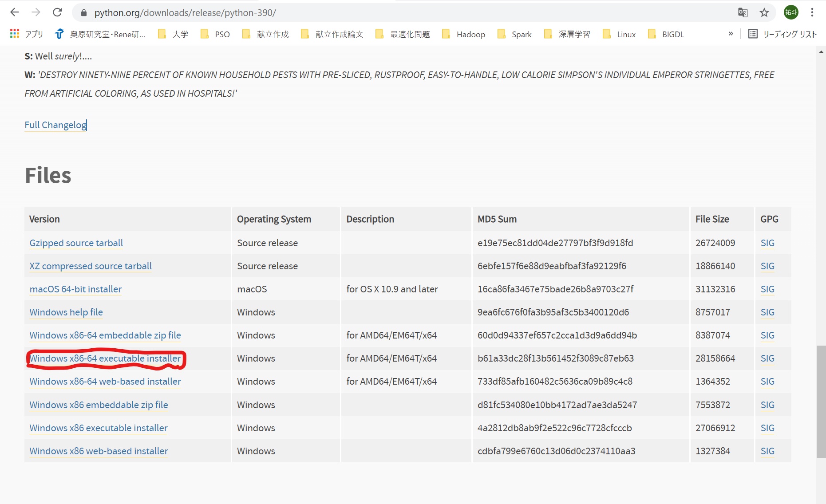
Task: Click the macOS 64-bit installer link
Action: coord(75,289)
